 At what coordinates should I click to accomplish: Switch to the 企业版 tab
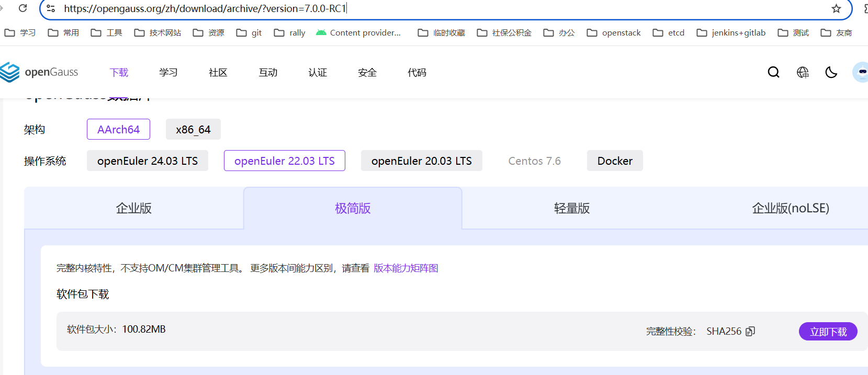(x=134, y=208)
